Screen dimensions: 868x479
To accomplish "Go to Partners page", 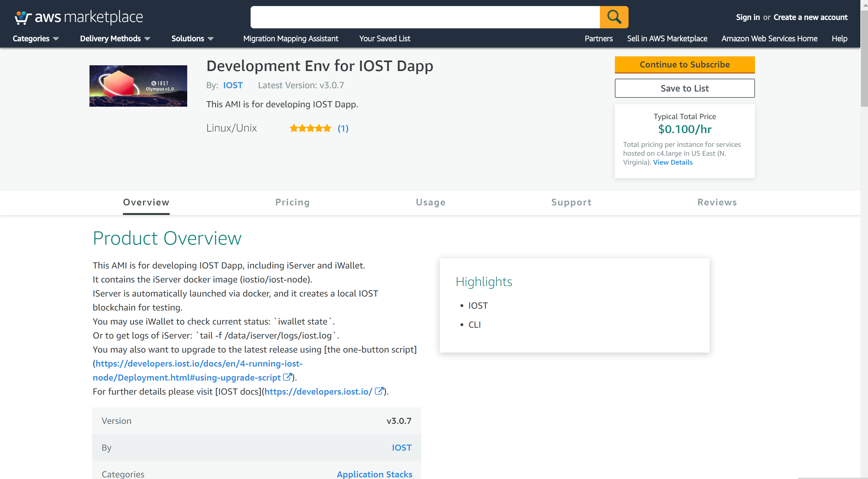I will (598, 39).
